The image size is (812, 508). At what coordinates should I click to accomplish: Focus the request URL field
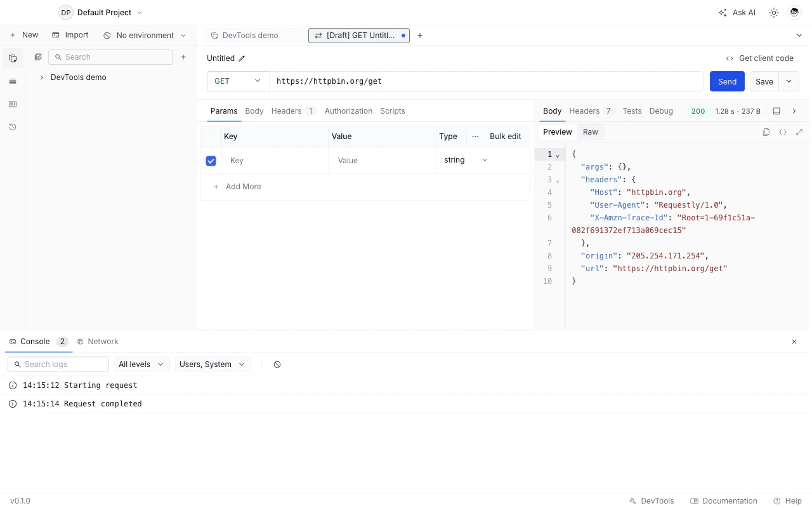(x=487, y=81)
